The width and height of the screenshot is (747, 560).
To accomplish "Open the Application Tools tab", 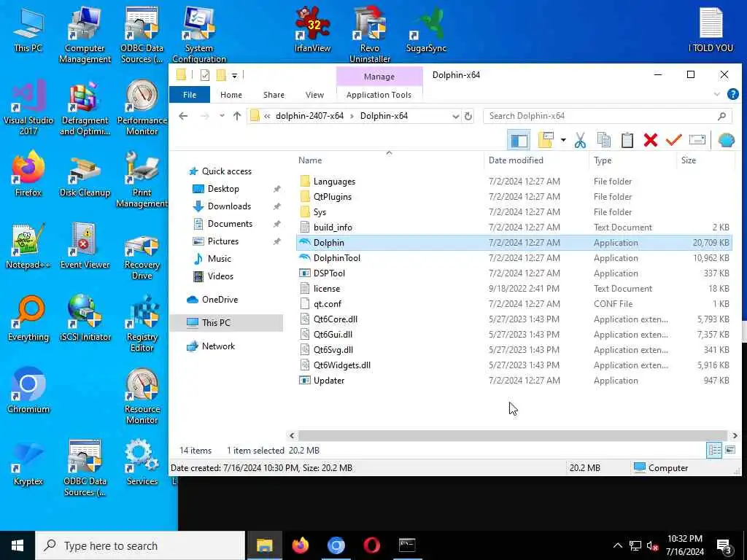I will pyautogui.click(x=379, y=95).
